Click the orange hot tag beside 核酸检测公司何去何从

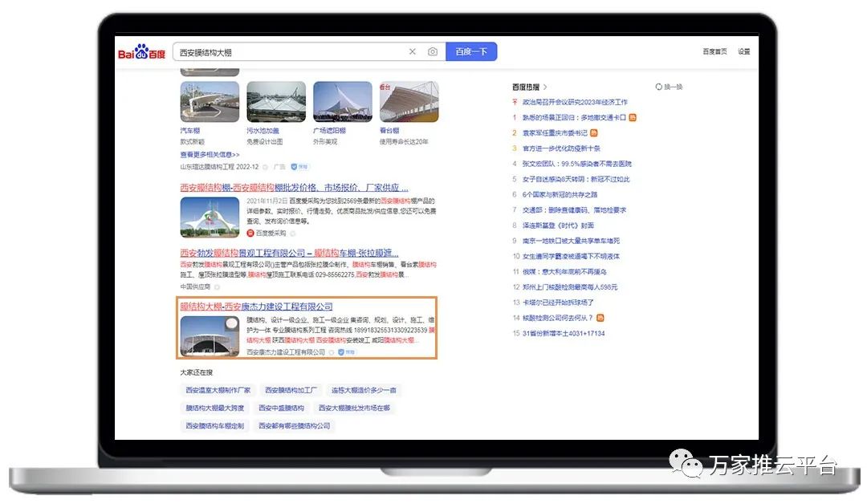coord(600,318)
